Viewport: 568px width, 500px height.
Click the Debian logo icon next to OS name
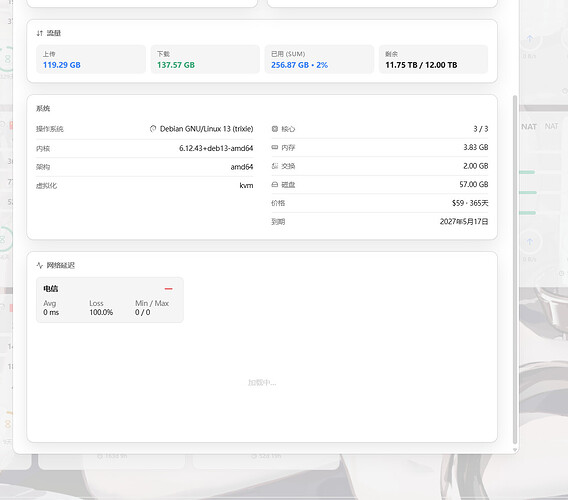pyautogui.click(x=153, y=129)
